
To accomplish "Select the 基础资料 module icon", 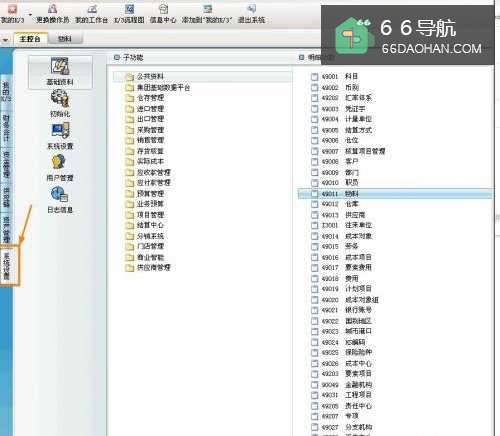I will 60,72.
